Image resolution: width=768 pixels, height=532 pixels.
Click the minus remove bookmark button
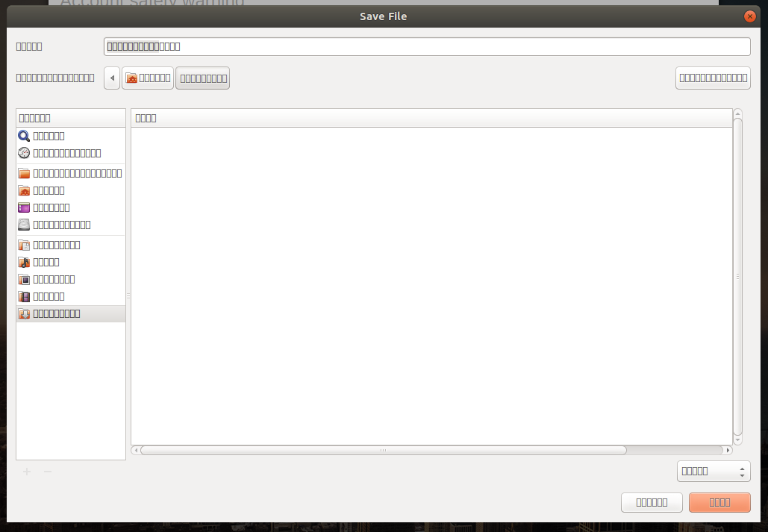tap(48, 472)
